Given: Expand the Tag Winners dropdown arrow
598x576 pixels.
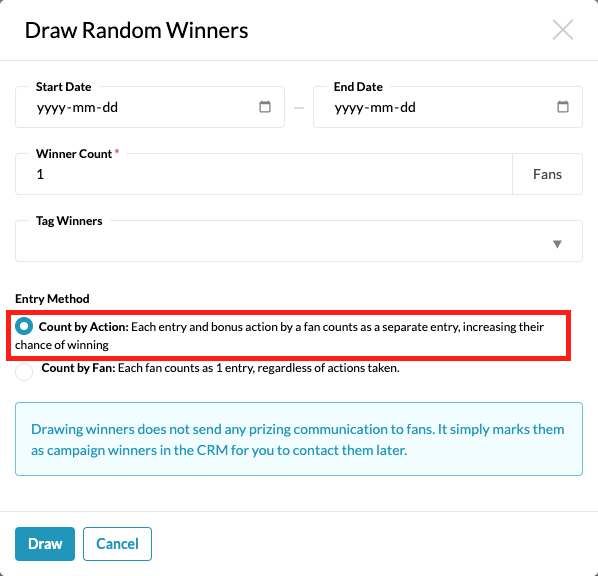Looking at the screenshot, I should pos(557,244).
